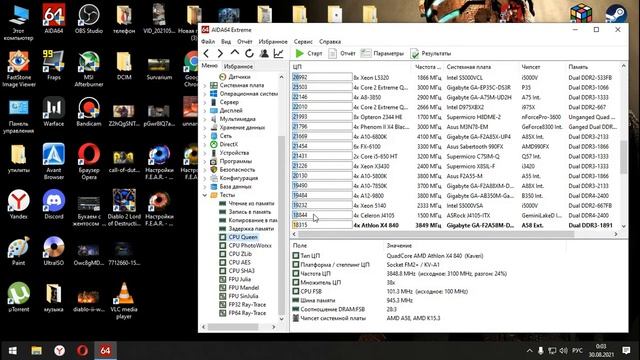Image resolution: width=640 pixels, height=360 pixels.
Task: Switch to the Избранное tab in the sidebar
Action: coord(238,66)
